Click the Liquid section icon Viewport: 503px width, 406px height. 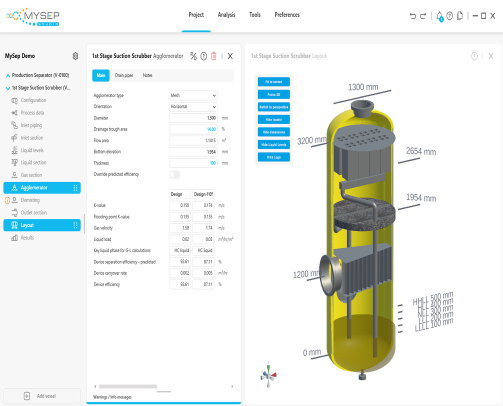pyautogui.click(x=14, y=162)
